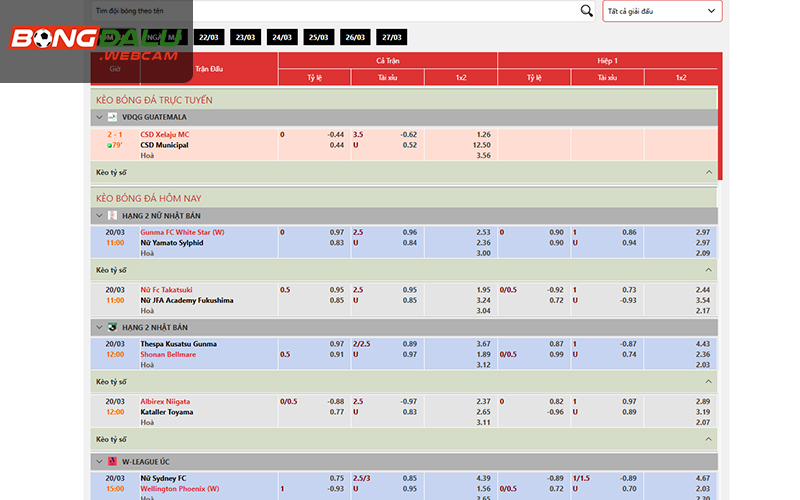This screenshot has height=500, width=800.
Task: Click the Bongdalu webcam logo
Action: click(x=96, y=41)
